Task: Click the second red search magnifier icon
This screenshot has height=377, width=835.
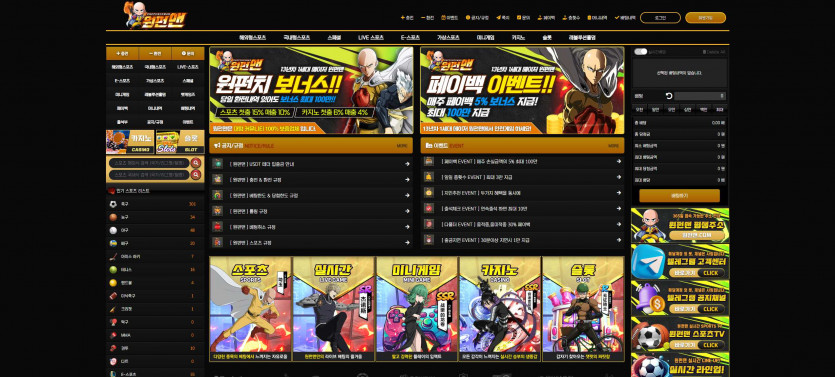Action: point(196,175)
